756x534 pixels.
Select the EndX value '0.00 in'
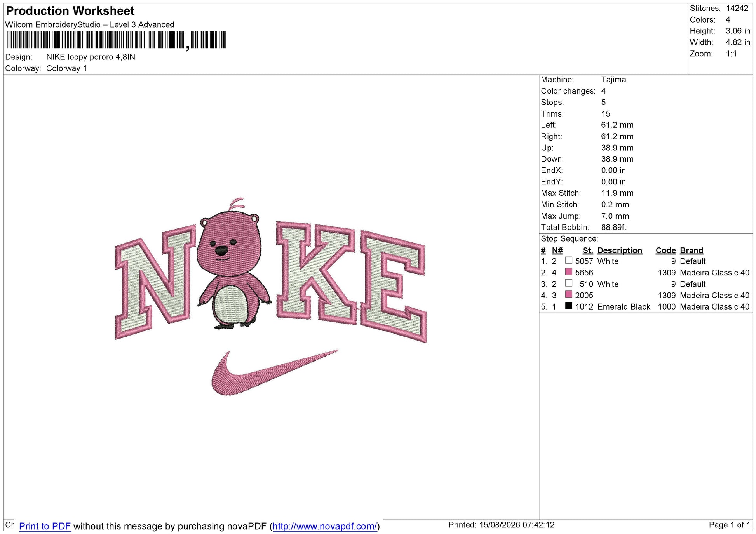coord(613,170)
